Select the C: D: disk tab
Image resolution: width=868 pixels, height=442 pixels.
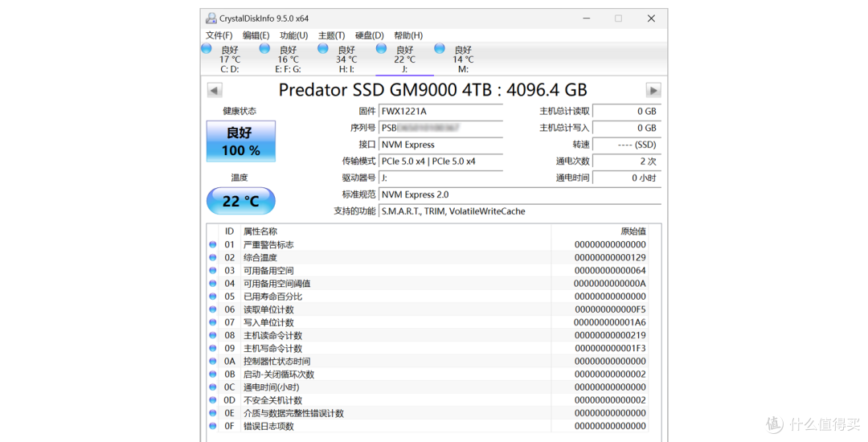[x=230, y=59]
